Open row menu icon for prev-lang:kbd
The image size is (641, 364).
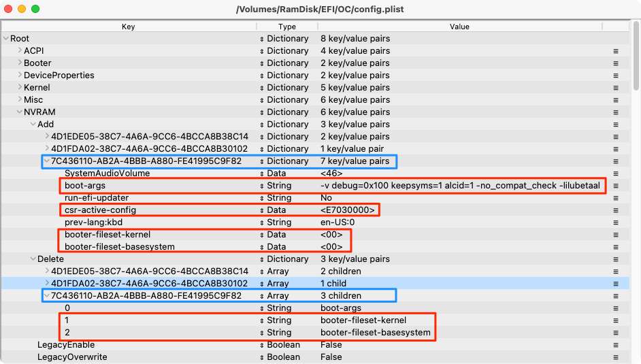(616, 222)
